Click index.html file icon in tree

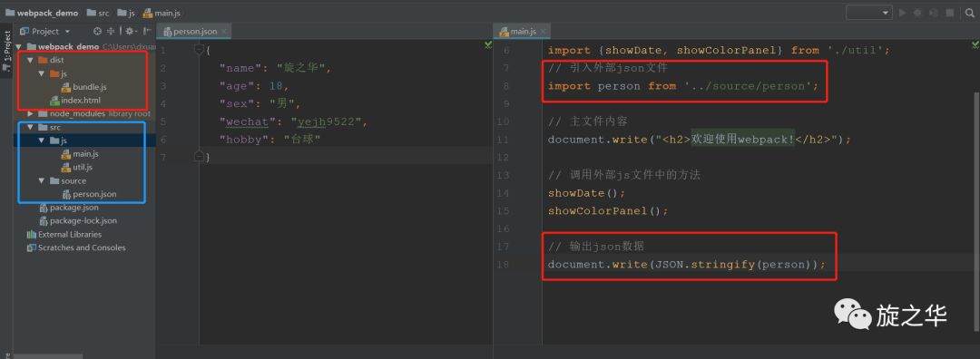coord(54,101)
